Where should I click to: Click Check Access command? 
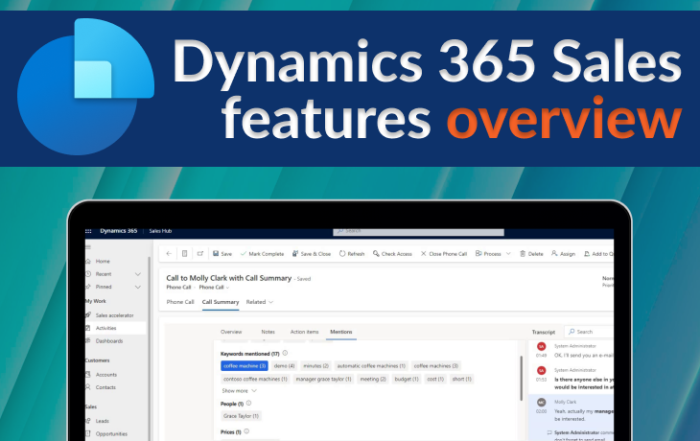(392, 254)
